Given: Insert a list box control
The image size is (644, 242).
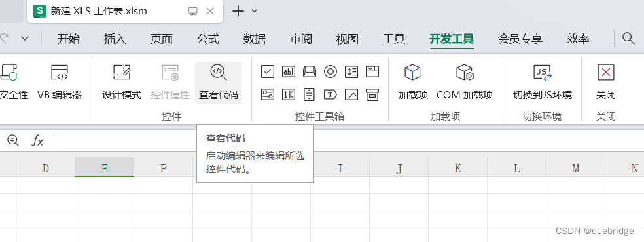Looking at the screenshot, I should pos(351,71).
